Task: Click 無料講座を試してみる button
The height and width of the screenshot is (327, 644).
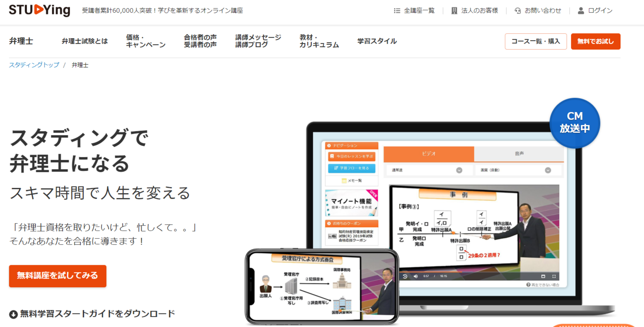Action: point(58,276)
